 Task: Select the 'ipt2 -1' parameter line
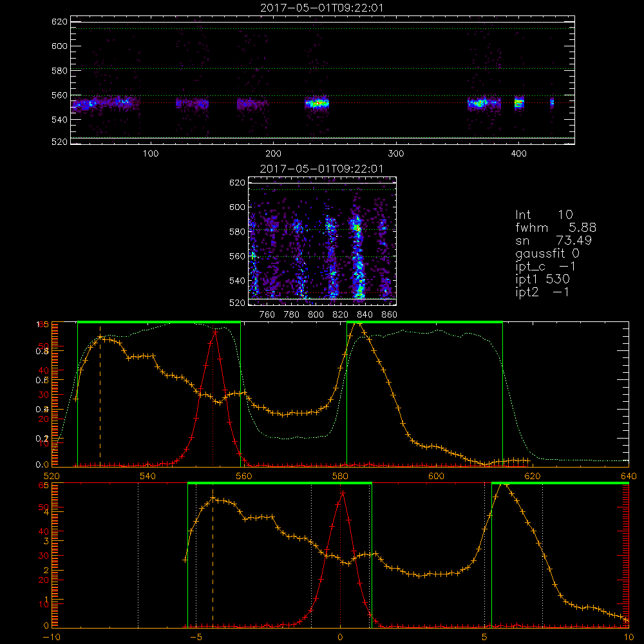[542, 292]
